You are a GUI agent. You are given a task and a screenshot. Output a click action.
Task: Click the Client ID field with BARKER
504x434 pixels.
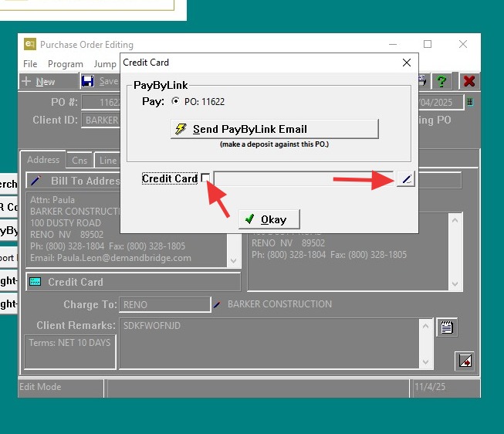101,120
